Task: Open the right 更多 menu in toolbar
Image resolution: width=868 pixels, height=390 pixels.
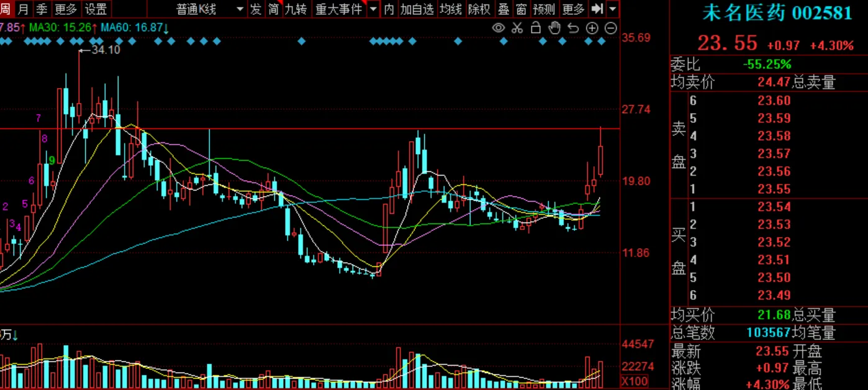Action: 573,9
